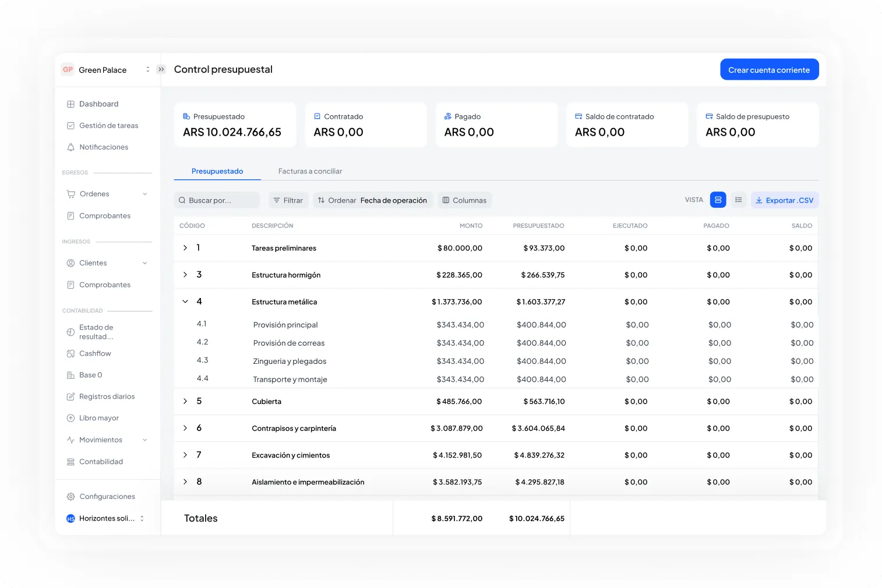Open Base 0 from the sidebar
The width and height of the screenshot is (882, 588).
point(91,375)
